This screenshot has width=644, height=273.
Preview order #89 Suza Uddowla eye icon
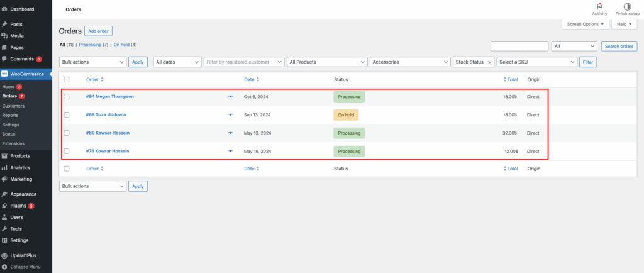tap(230, 115)
